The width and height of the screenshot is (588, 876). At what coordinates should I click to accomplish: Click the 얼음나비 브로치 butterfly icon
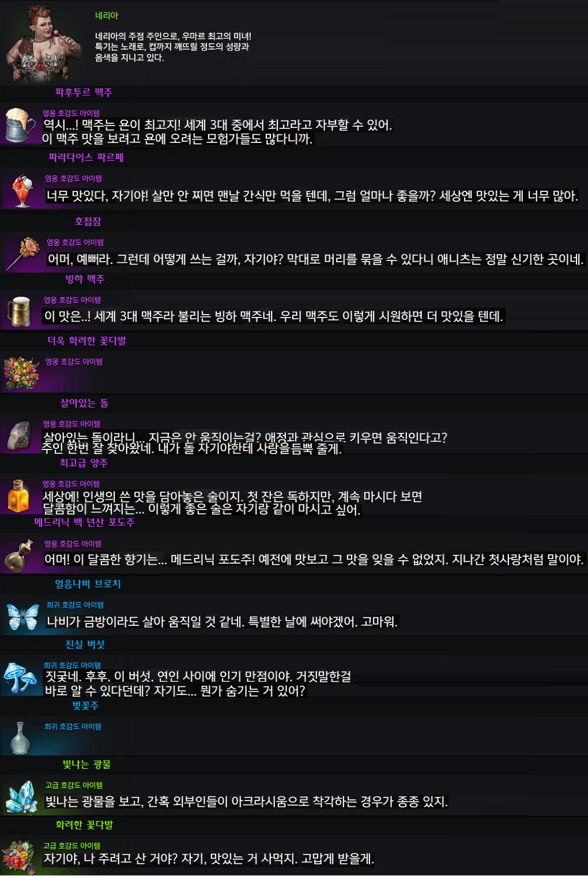[23, 617]
